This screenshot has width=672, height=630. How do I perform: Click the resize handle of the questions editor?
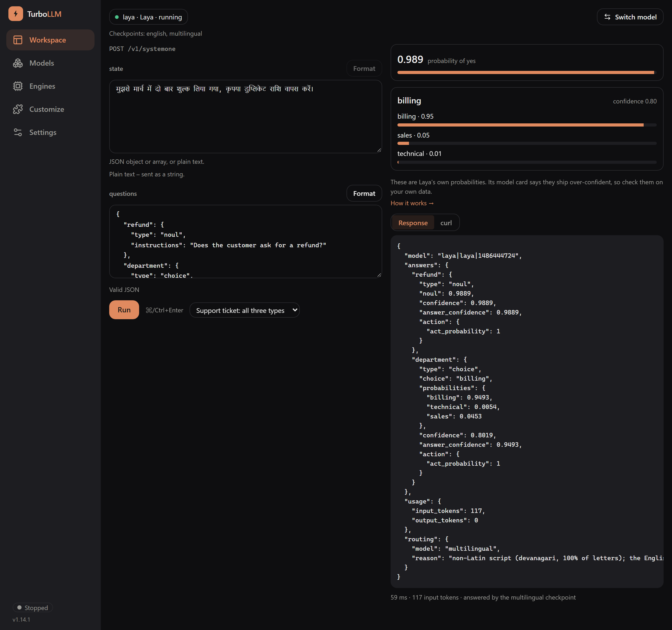tap(379, 275)
